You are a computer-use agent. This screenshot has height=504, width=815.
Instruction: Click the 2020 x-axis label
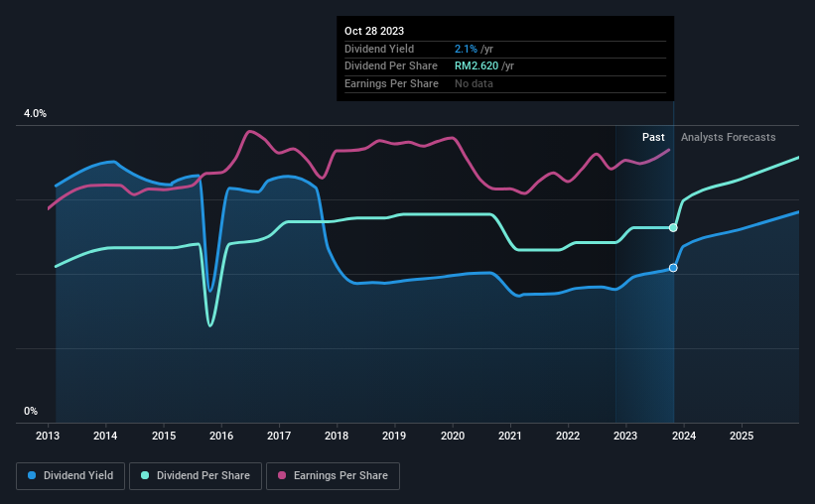[x=453, y=436]
